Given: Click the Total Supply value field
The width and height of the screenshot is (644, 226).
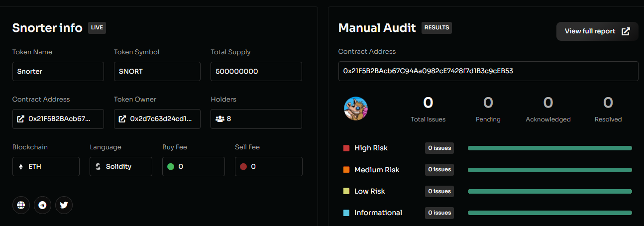Looking at the screenshot, I should (256, 71).
